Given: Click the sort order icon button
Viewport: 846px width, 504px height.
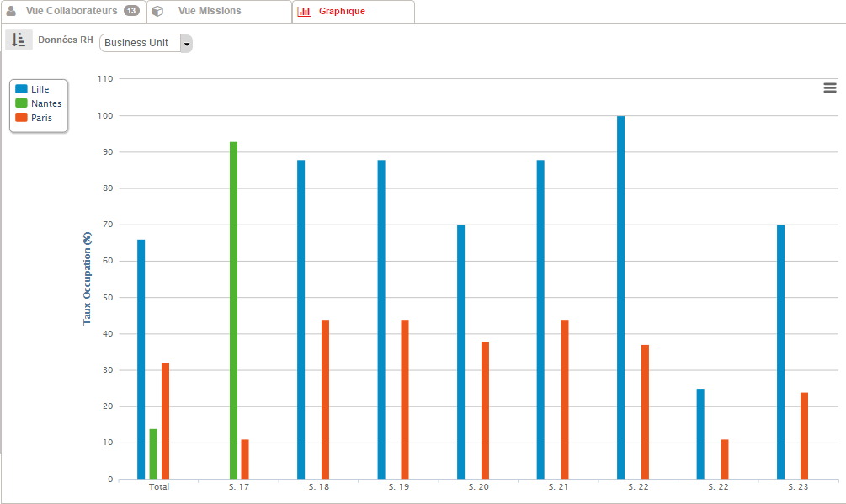Looking at the screenshot, I should 19,40.
